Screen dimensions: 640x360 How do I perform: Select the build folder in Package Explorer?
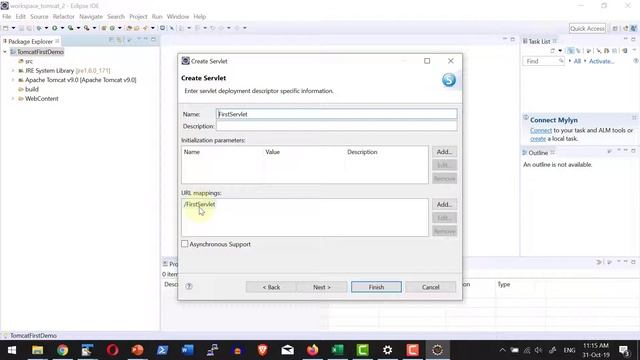(x=28, y=89)
